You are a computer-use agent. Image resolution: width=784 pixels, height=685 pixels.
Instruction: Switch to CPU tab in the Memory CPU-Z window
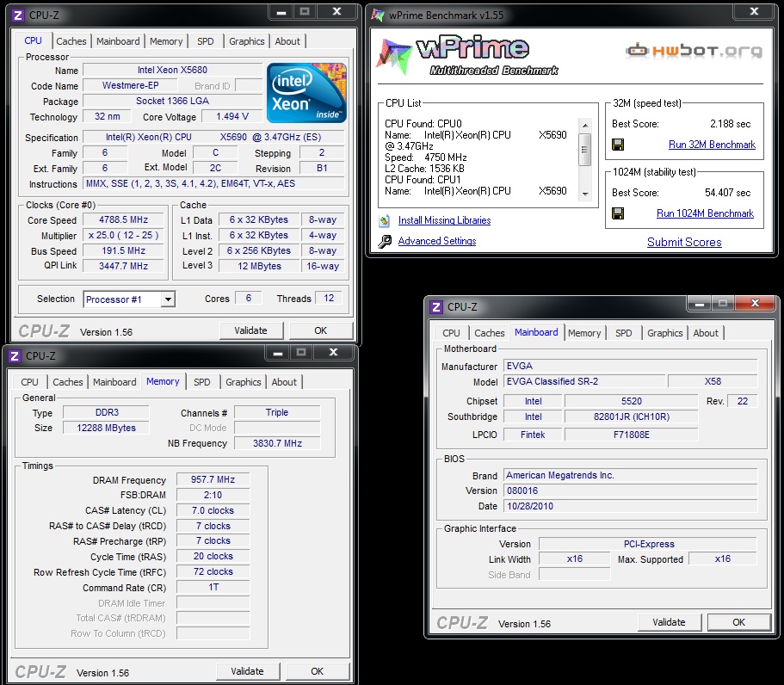pos(29,382)
